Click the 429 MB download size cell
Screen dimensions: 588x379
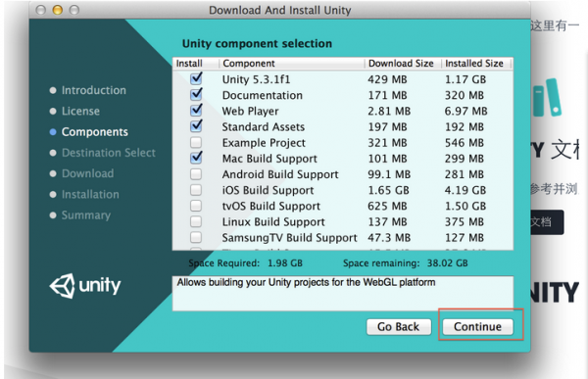click(x=387, y=79)
